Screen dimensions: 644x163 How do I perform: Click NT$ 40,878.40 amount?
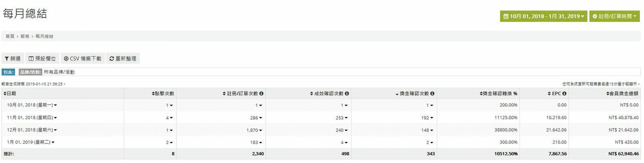[624, 117]
